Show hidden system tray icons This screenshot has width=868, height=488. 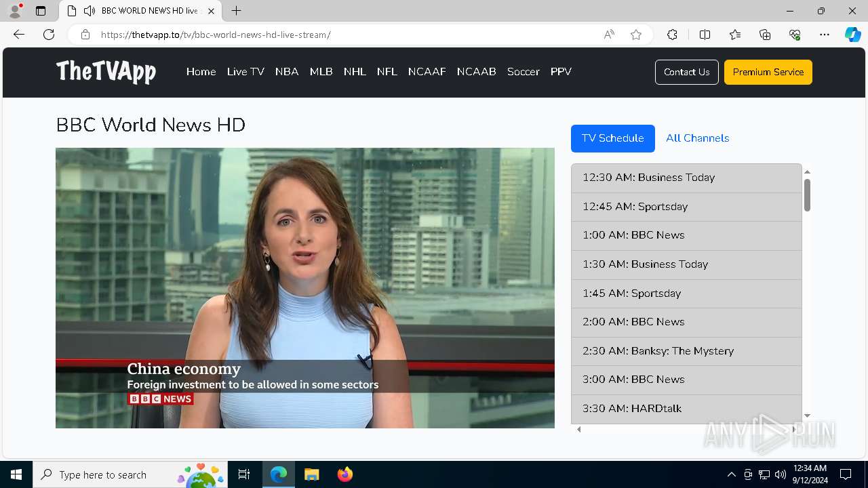point(731,474)
